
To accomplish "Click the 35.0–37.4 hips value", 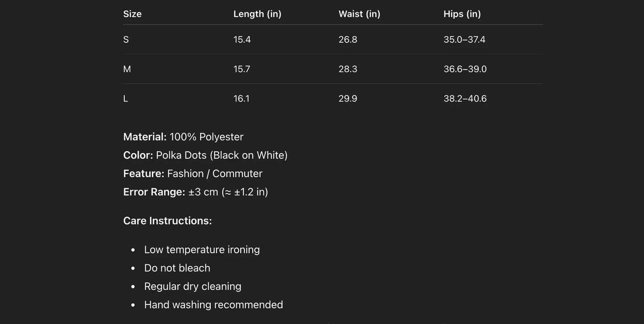I will (464, 40).
